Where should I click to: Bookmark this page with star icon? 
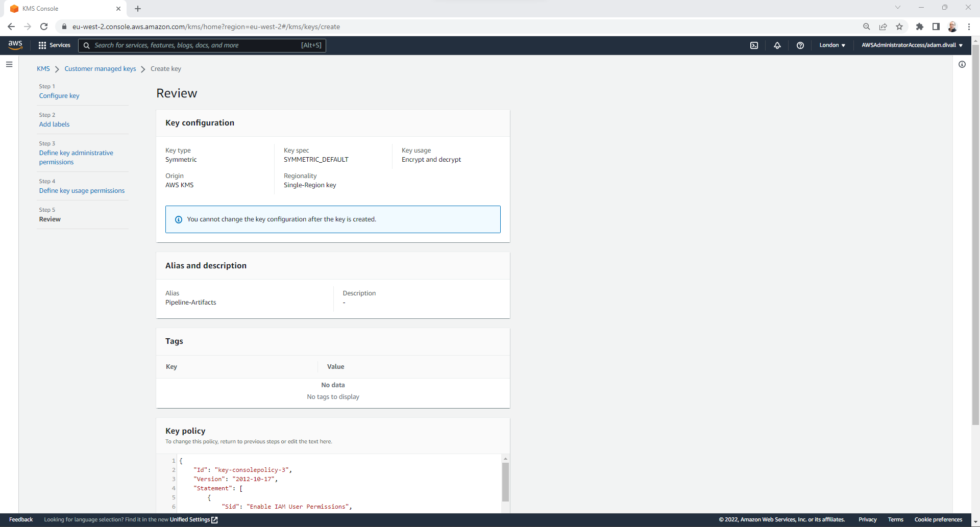[x=899, y=27]
